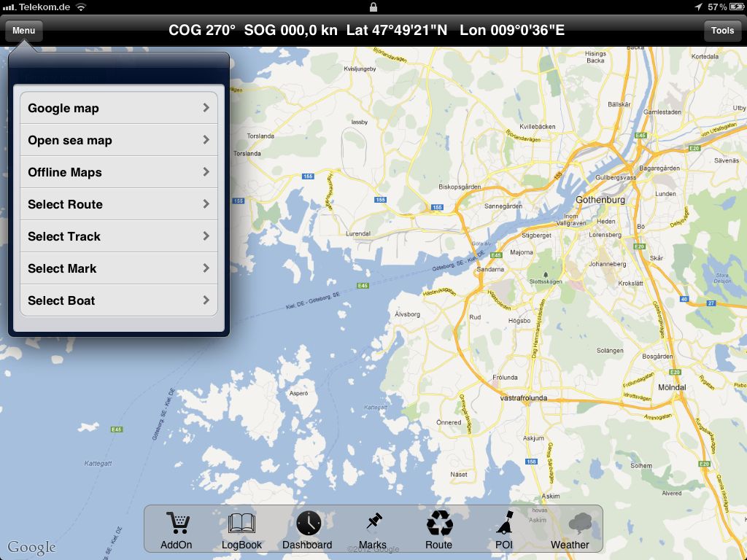Image resolution: width=747 pixels, height=560 pixels.
Task: Tap the POI buoy icon
Action: (505, 522)
